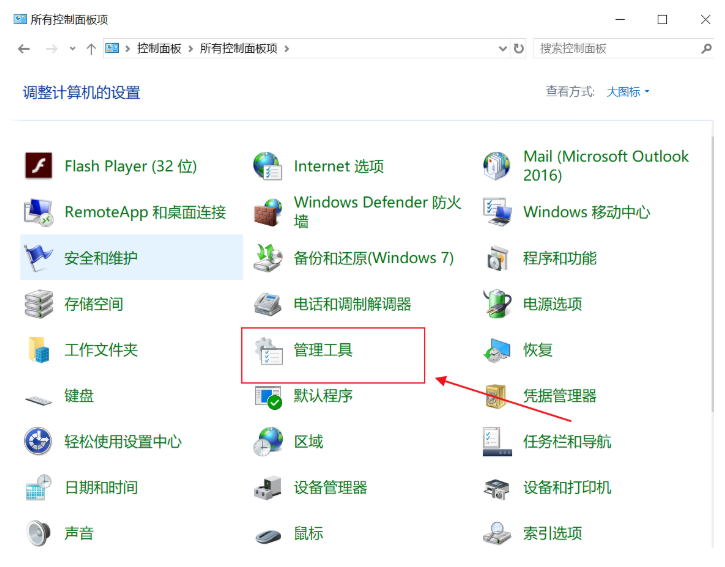
Task: Open the Mail (Microsoft Outlook 2016) icon
Action: [497, 166]
